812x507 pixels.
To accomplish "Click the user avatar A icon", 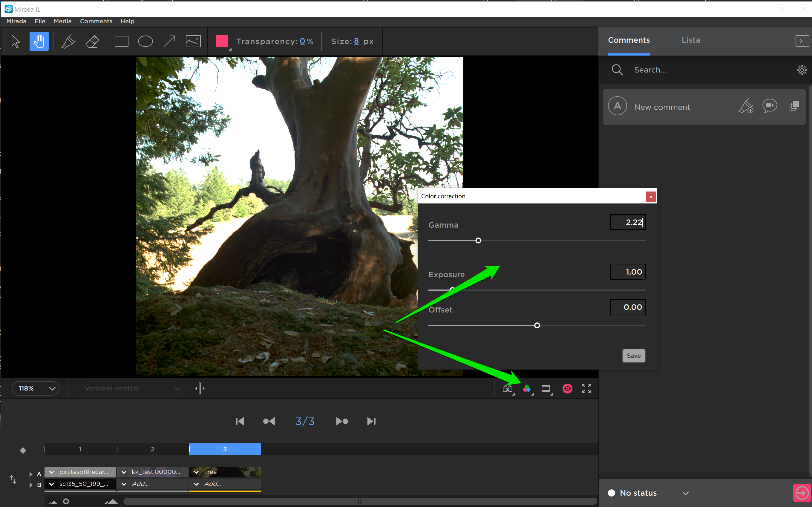I will tap(617, 106).
